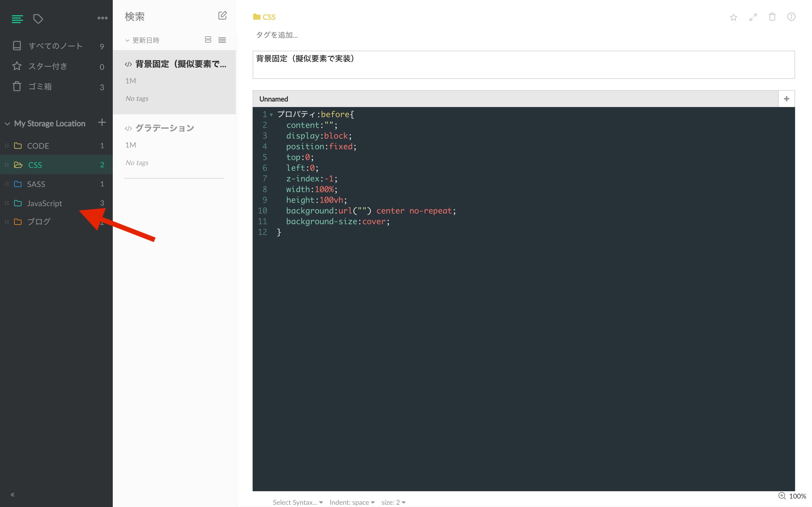Click the star/favorite icon in note toolbar
This screenshot has width=812, height=507.
click(x=734, y=16)
